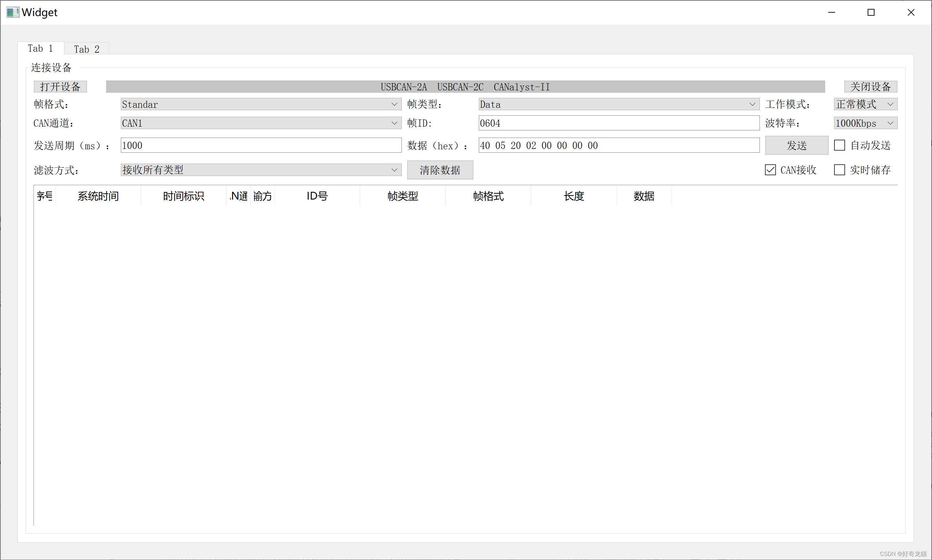This screenshot has width=932, height=560.
Task: Expand the 帧格式 Standar dropdown
Action: [x=261, y=104]
